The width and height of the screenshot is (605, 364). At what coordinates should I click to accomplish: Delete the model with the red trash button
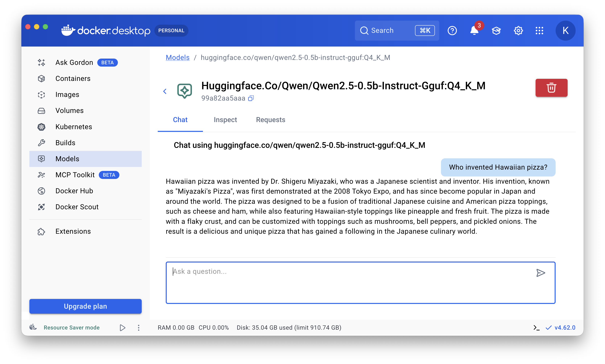point(551,88)
